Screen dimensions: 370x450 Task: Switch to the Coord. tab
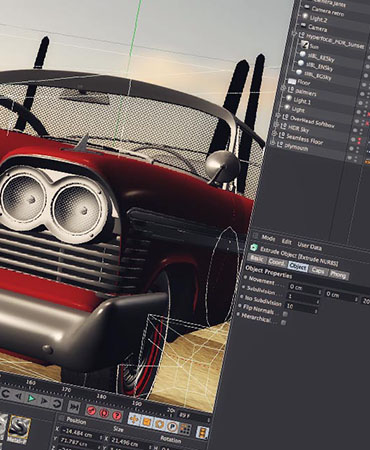[276, 262]
